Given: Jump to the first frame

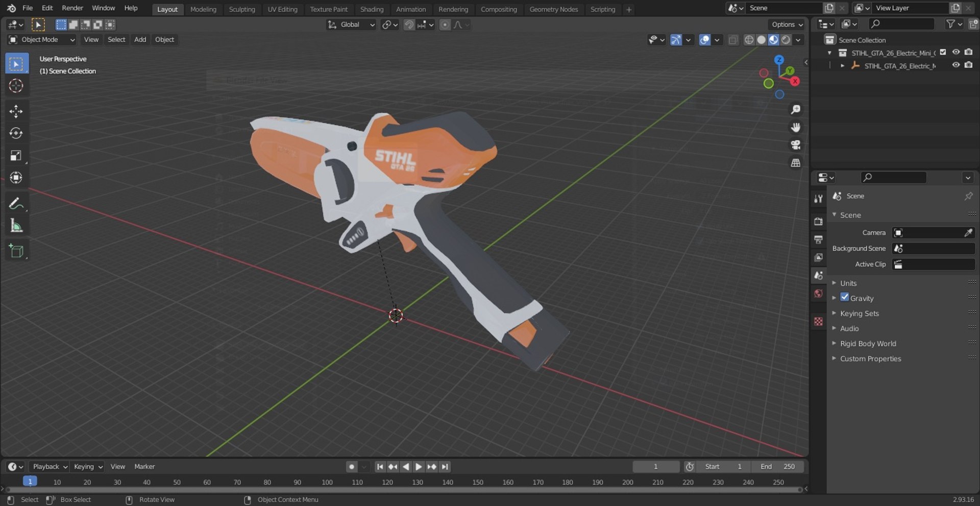Looking at the screenshot, I should tap(380, 467).
